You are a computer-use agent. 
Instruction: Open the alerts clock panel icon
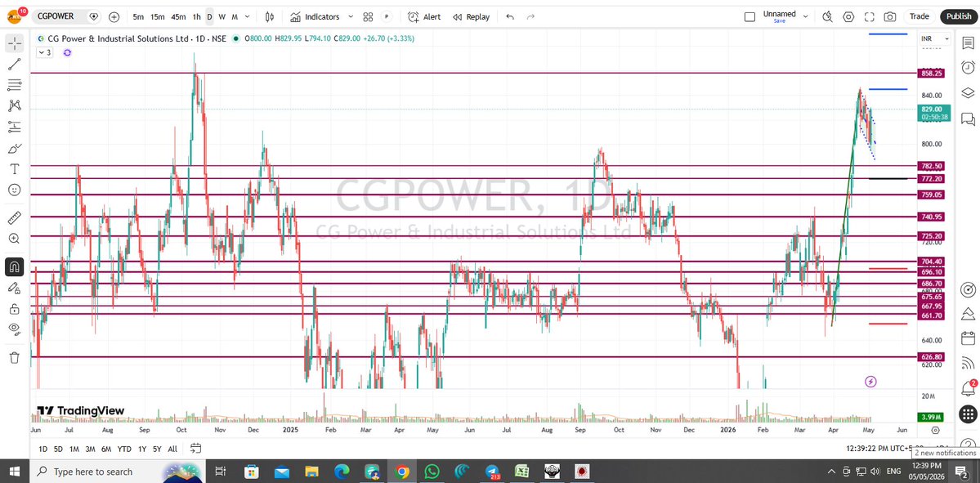968,68
